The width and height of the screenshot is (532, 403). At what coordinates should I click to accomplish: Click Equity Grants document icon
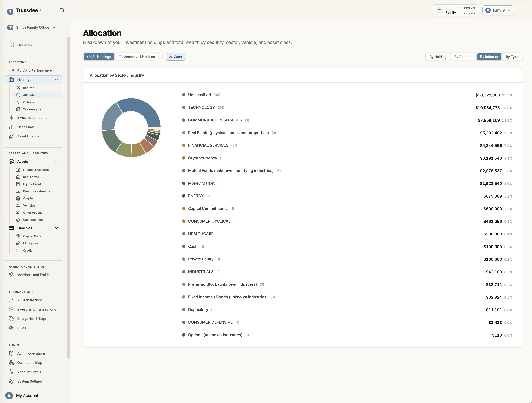[x=18, y=184]
